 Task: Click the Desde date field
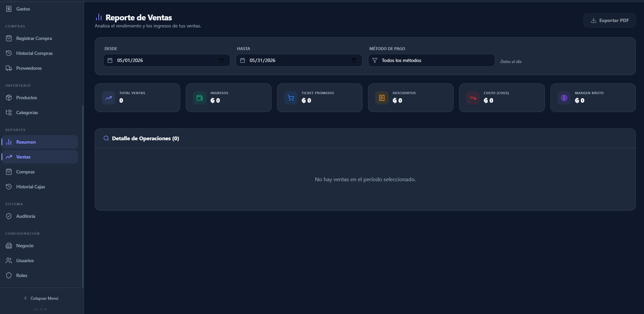167,60
